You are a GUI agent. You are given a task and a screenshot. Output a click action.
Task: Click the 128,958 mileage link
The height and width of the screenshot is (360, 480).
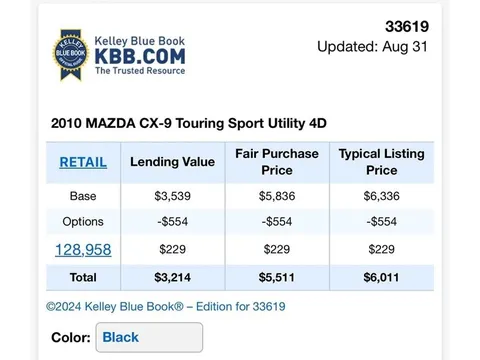click(x=83, y=250)
